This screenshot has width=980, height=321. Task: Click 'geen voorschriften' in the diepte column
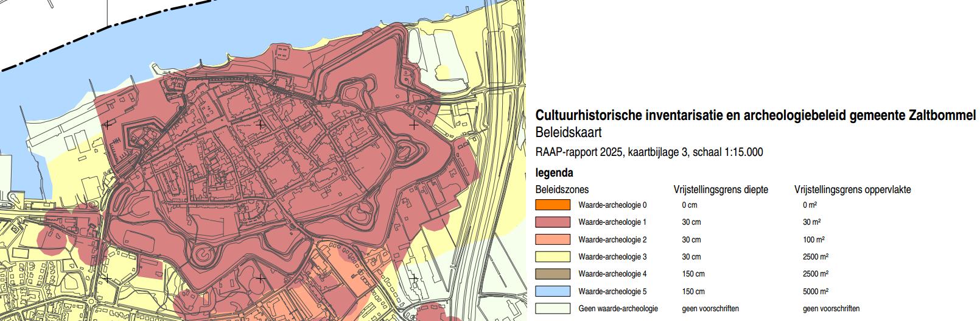[x=710, y=308]
